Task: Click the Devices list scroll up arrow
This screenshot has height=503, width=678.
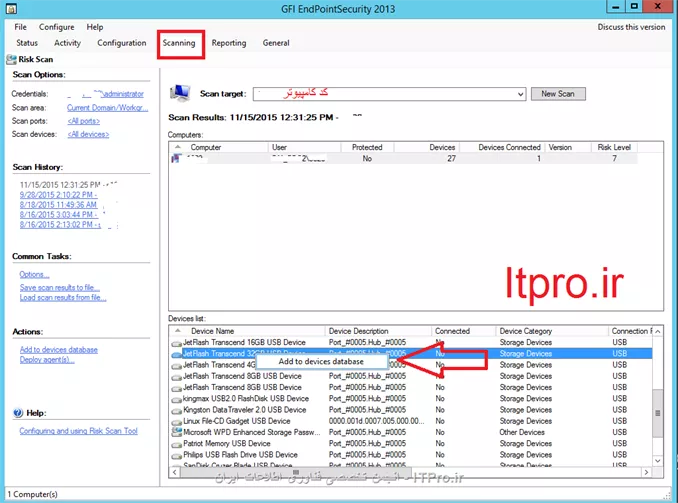Action: pyautogui.click(x=658, y=331)
